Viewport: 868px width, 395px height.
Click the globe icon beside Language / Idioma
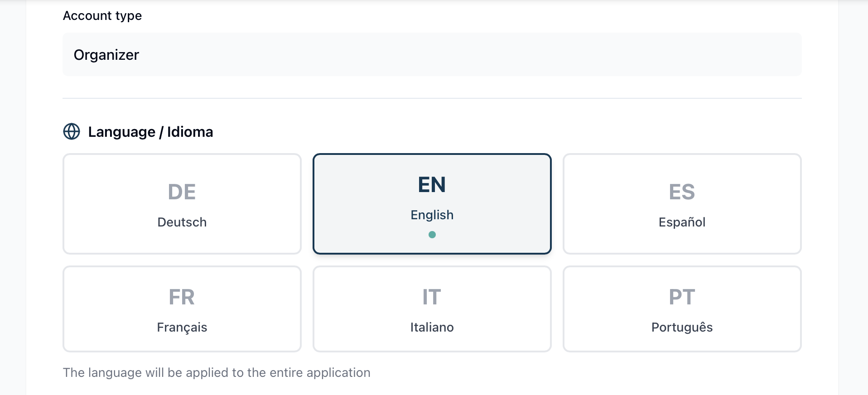tap(71, 132)
